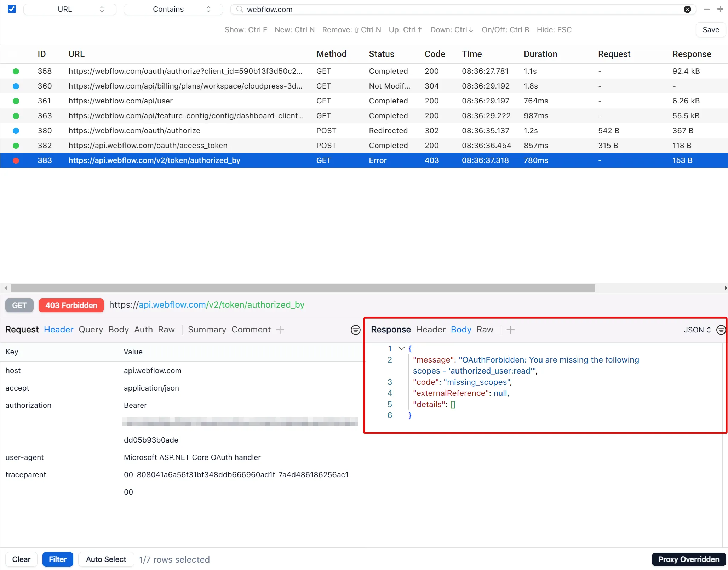
Task: Click the search magnifier icon
Action: 239,9
